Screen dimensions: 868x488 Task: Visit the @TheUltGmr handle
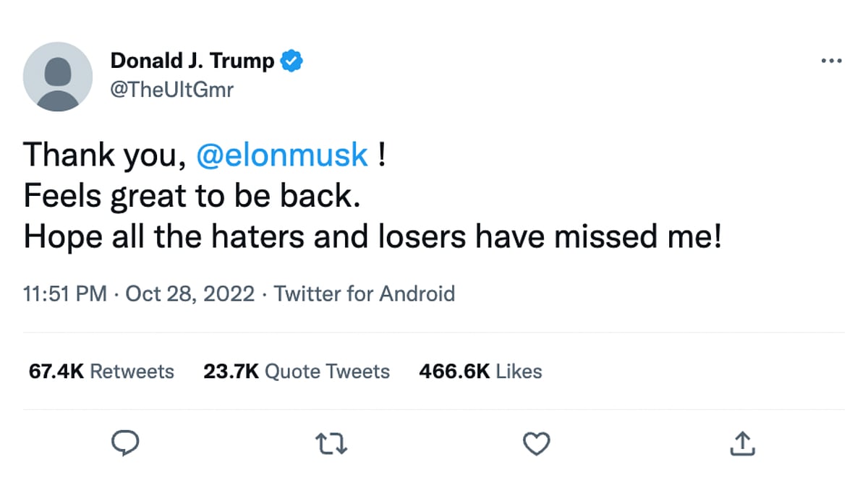171,90
